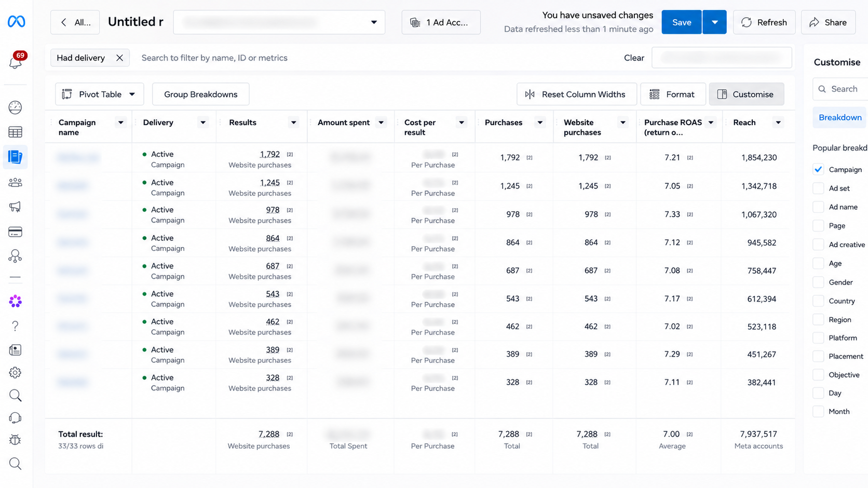Open Campaign name column menu arrow
This screenshot has width=868, height=488.
(120, 123)
